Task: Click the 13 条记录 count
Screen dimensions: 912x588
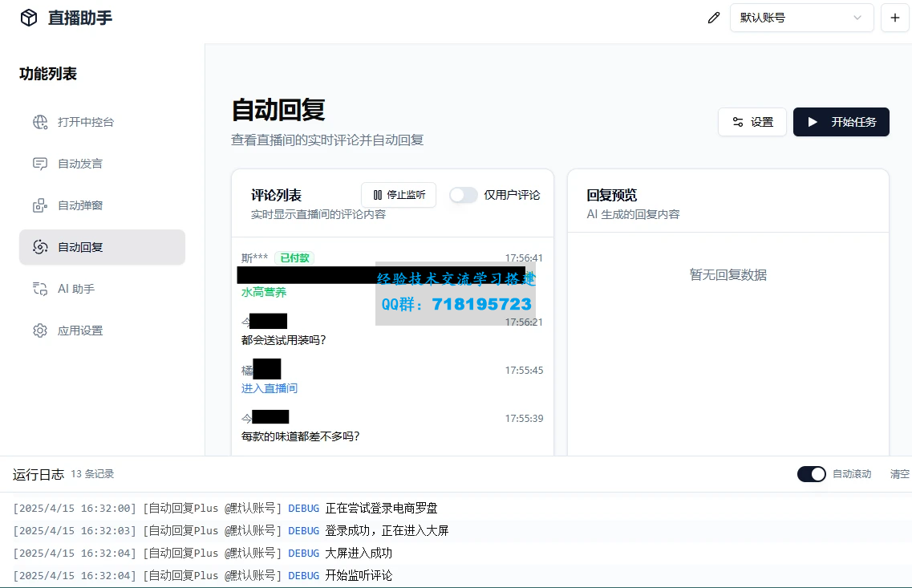Action: coord(92,474)
